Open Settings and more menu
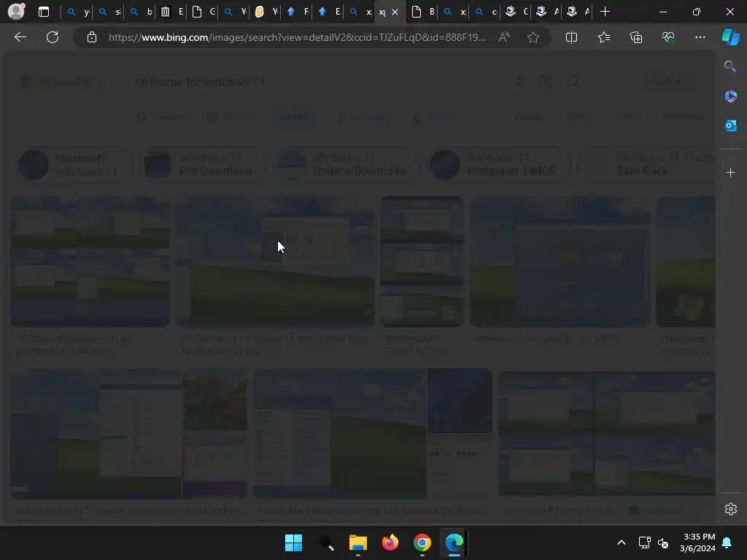This screenshot has height=560, width=747. pyautogui.click(x=700, y=37)
